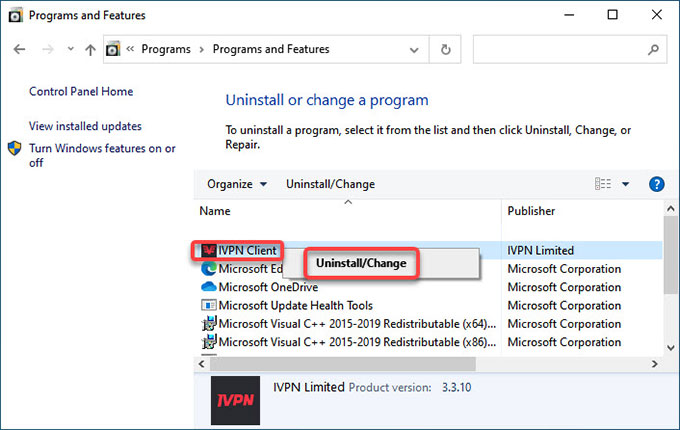
Task: Select Visual C++ 2015-2019 Redistributable (x86)
Action: [357, 342]
